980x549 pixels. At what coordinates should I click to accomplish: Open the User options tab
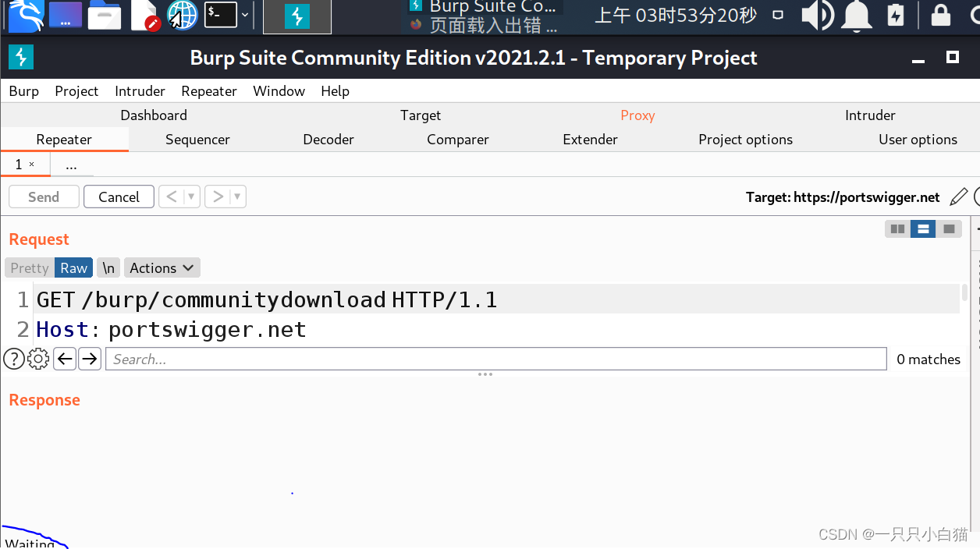[x=918, y=140]
